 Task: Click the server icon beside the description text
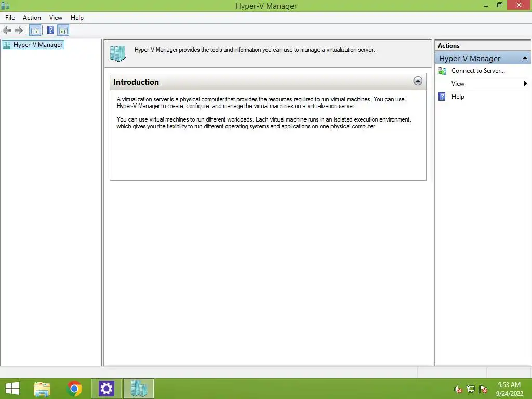118,54
